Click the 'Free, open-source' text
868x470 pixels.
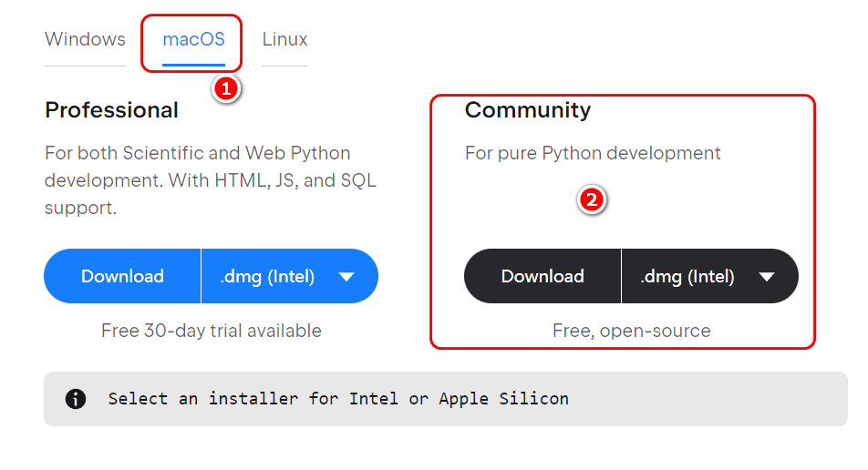click(x=631, y=331)
